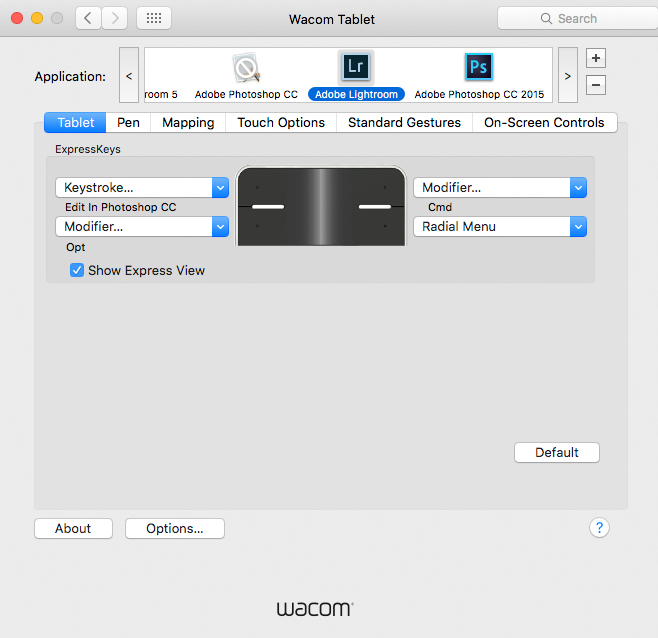Remove application with the minus button

(x=595, y=85)
